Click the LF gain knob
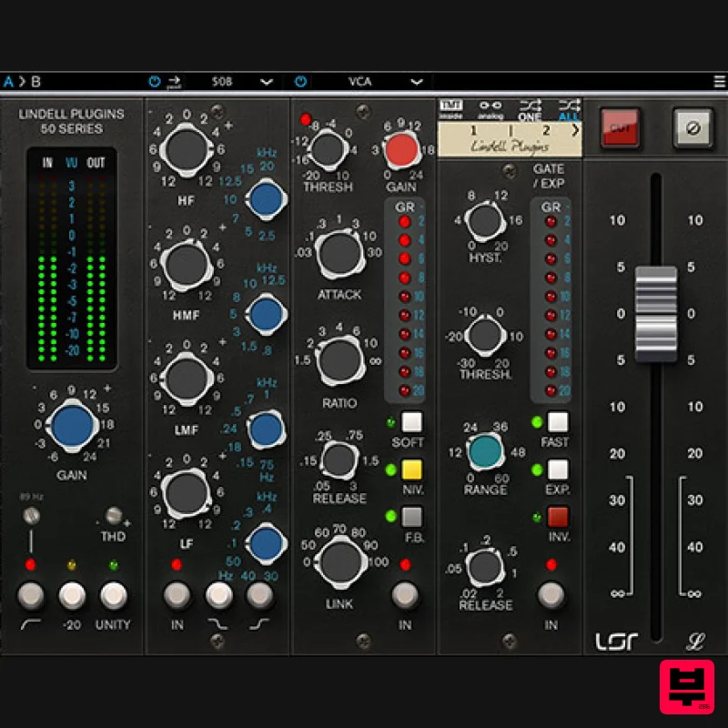 [187, 493]
